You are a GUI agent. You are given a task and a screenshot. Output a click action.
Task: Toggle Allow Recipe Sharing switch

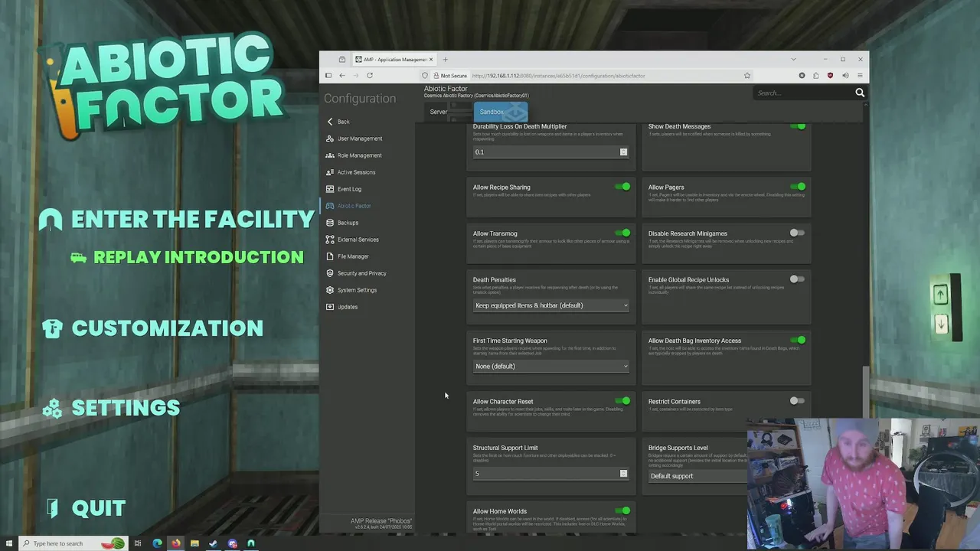pos(622,187)
